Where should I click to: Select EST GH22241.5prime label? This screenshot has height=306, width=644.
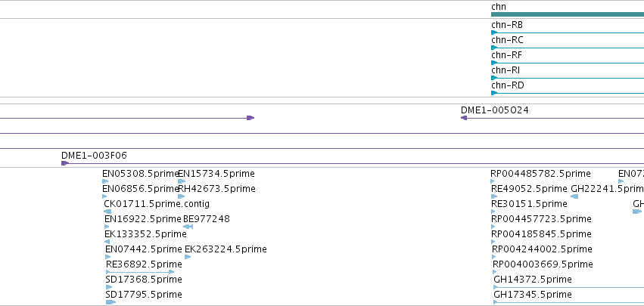608,189
